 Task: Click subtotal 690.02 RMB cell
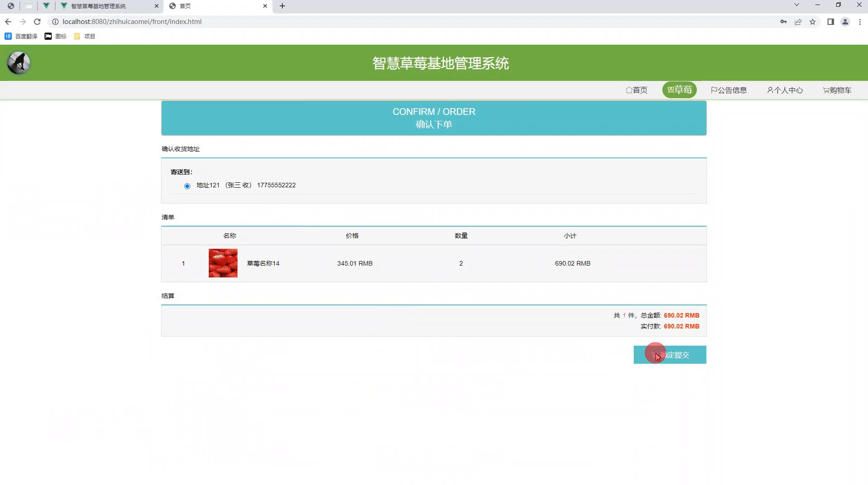pos(573,263)
